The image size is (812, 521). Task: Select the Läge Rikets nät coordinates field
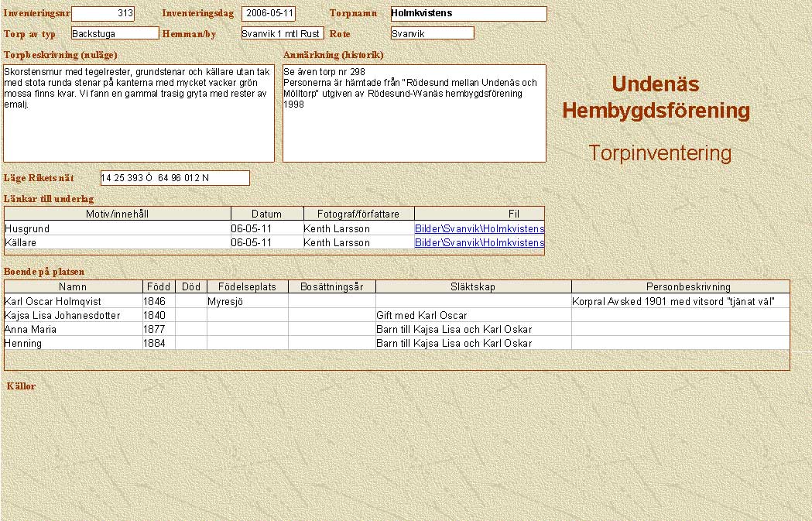click(x=175, y=178)
